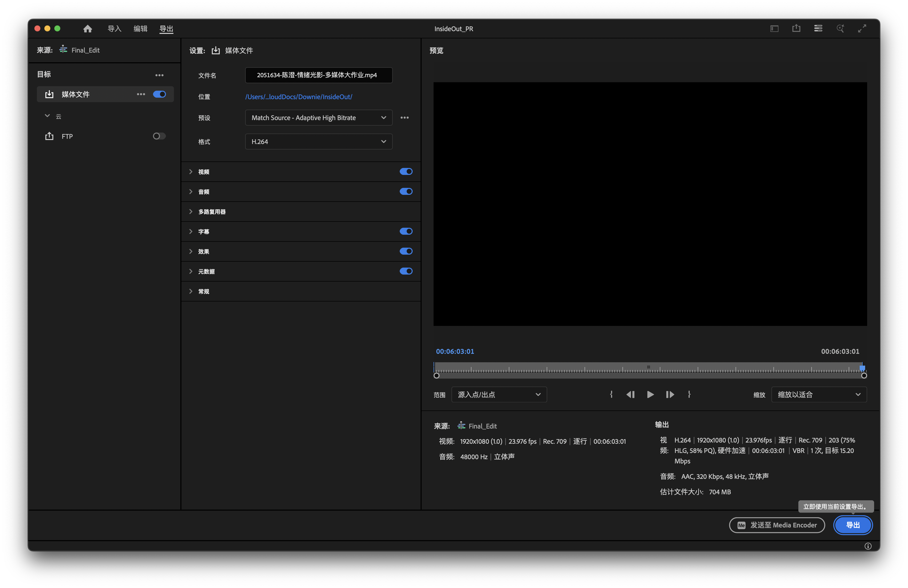
Task: Open the destinations more options ellipsis
Action: (x=159, y=75)
